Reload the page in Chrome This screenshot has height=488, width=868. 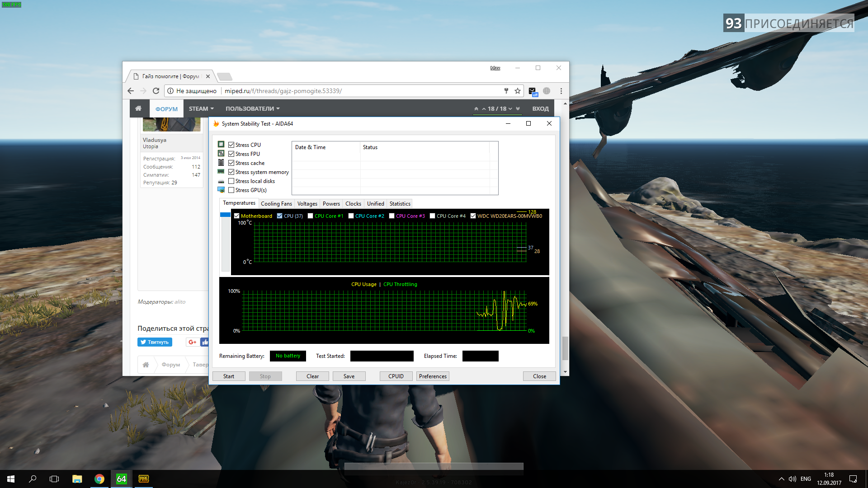point(156,91)
